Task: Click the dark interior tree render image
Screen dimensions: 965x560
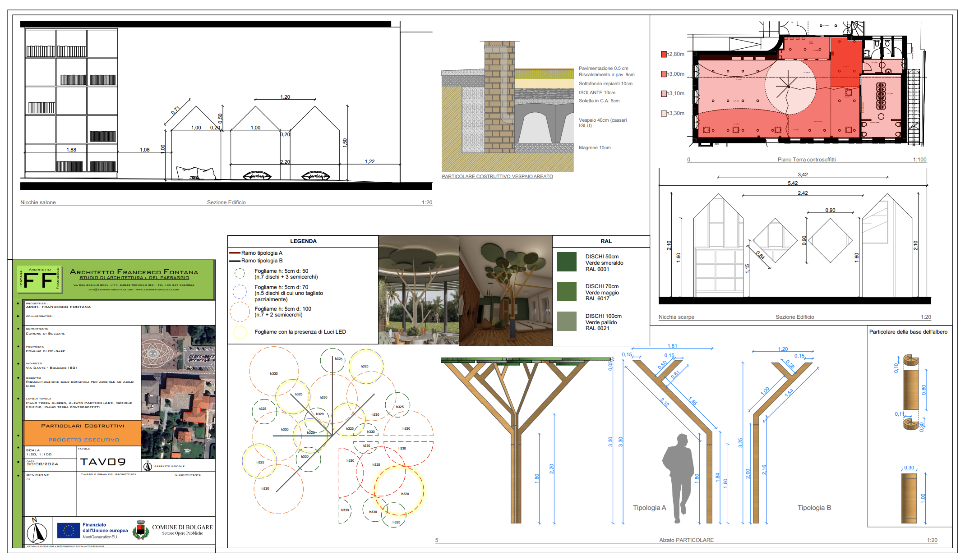Action: pos(506,290)
